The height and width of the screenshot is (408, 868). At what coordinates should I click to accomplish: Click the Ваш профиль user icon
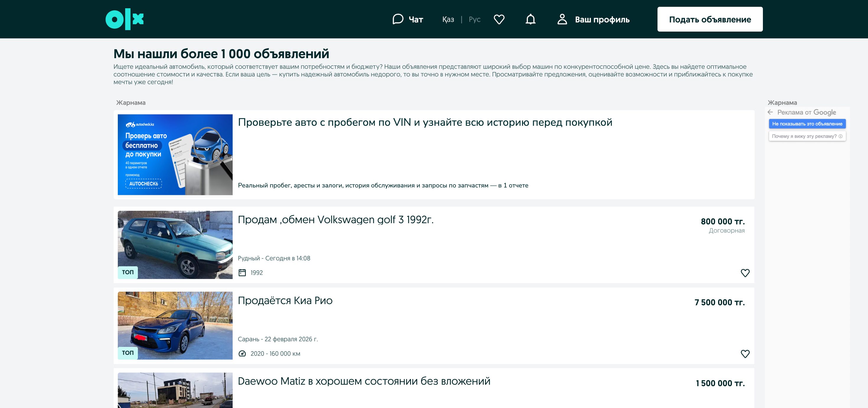(562, 19)
